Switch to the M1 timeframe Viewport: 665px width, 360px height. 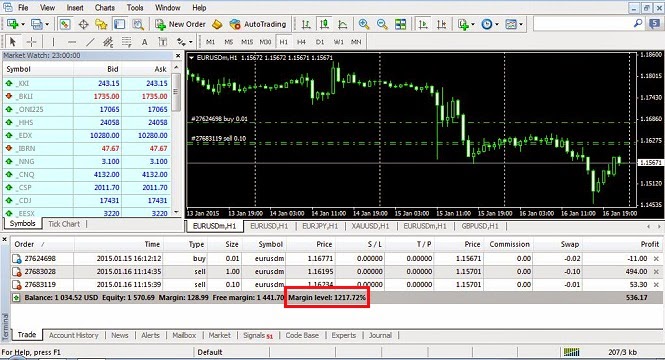(210, 42)
